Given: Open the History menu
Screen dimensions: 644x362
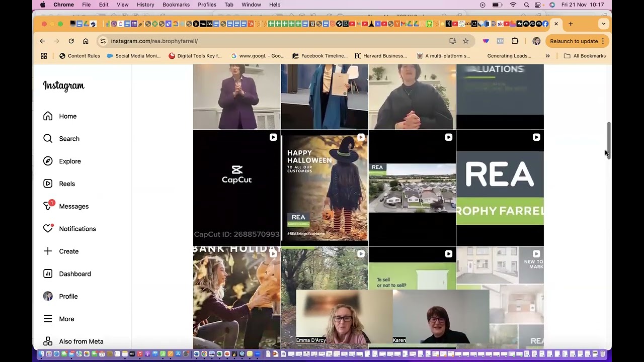Looking at the screenshot, I should click(145, 5).
